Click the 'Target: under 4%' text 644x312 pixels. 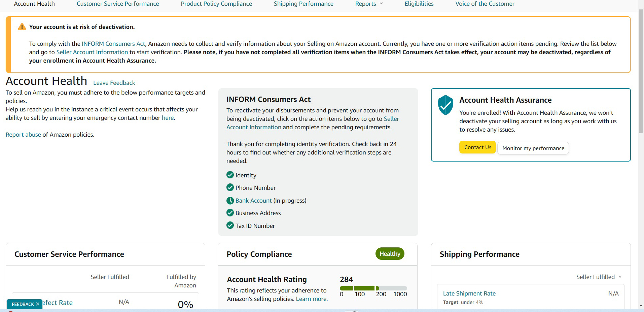(x=463, y=302)
